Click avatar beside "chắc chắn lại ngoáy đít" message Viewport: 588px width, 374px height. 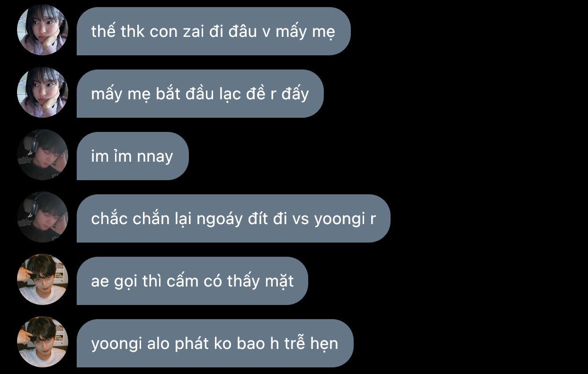tap(43, 217)
